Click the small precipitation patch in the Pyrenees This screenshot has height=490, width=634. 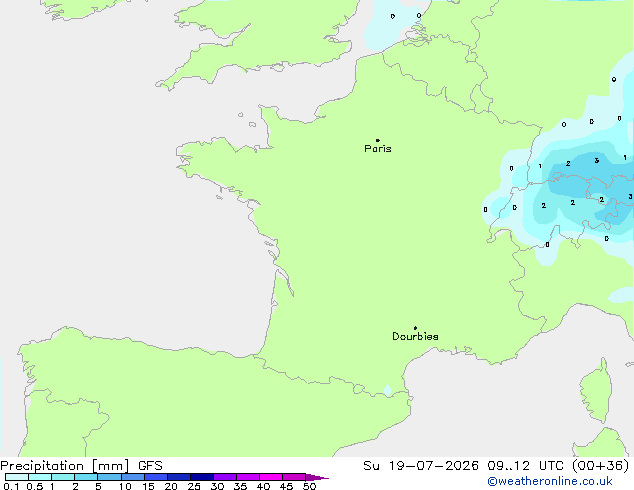coord(387,390)
